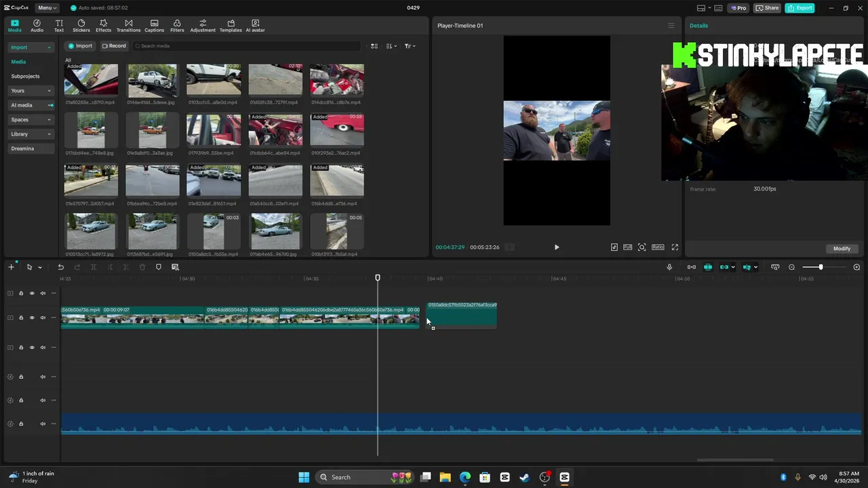Viewport: 868px width, 488px height.
Task: Open fullscreen preview in player
Action: coord(675,247)
